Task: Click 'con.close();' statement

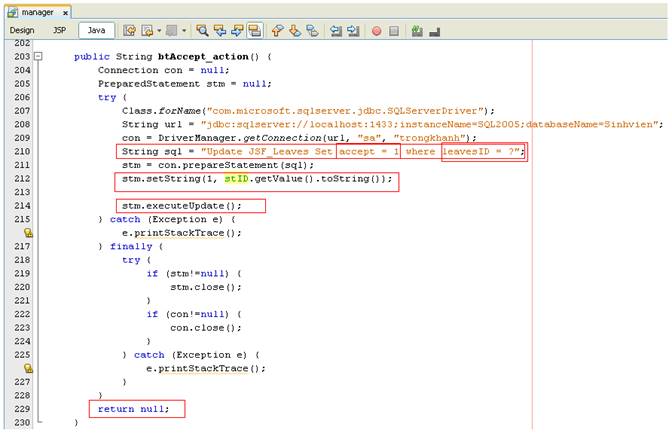Action: click(x=205, y=328)
